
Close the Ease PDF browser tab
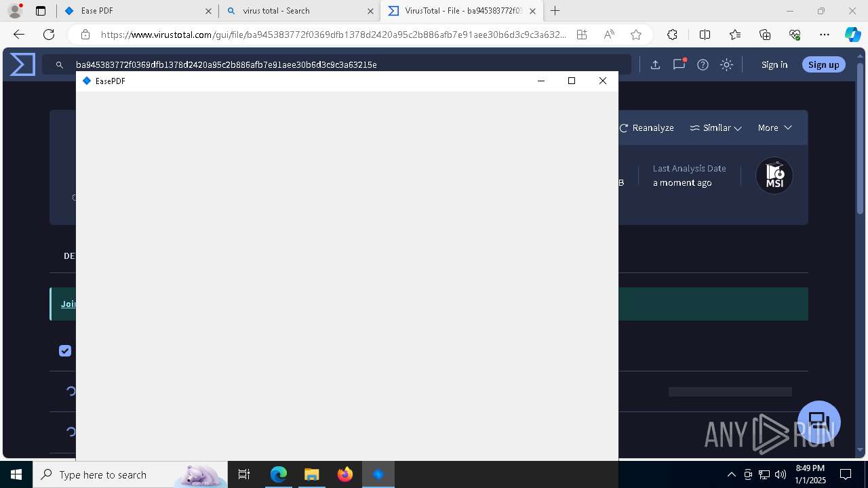[208, 11]
